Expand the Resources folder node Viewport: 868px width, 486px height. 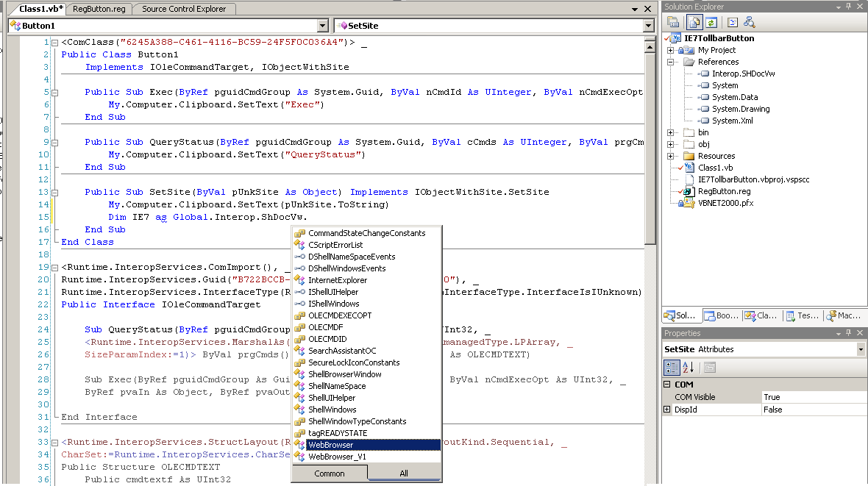(x=670, y=156)
